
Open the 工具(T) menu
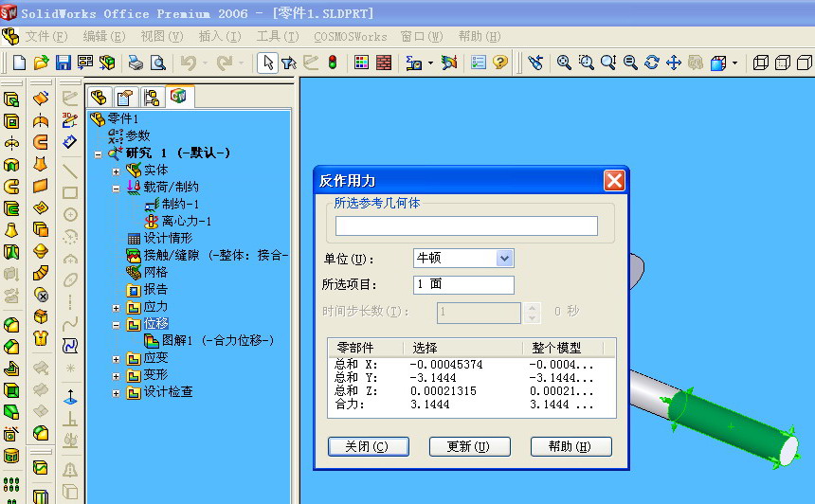(278, 36)
